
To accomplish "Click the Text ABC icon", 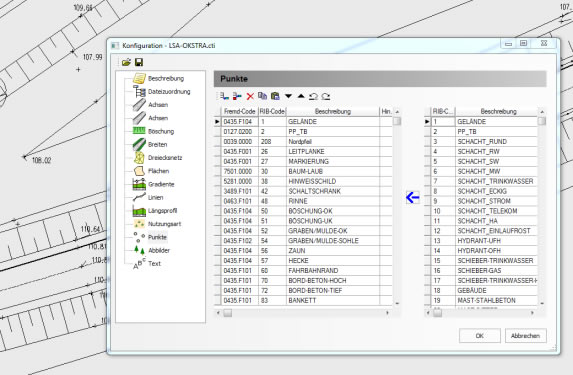I will (x=139, y=264).
